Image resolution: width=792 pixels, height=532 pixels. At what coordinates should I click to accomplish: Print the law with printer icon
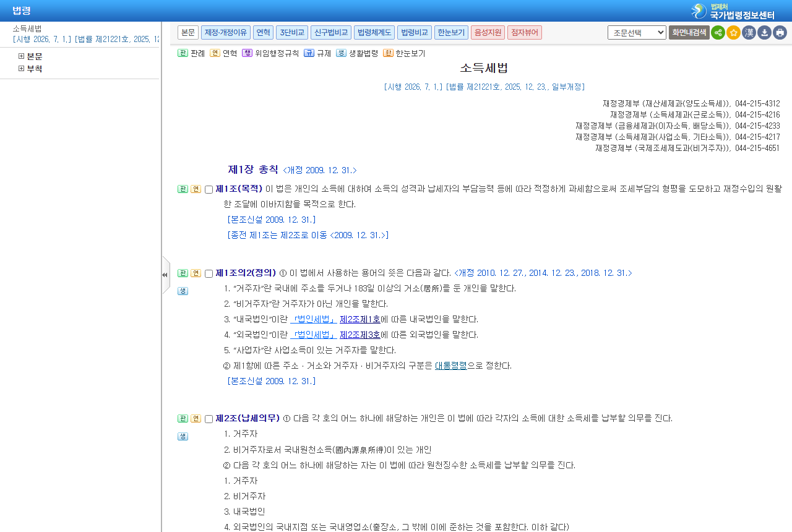(780, 32)
